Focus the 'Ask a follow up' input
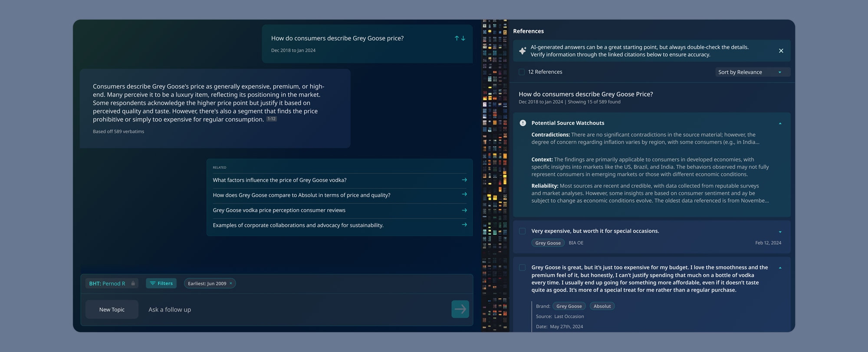The height and width of the screenshot is (352, 868). (x=297, y=309)
